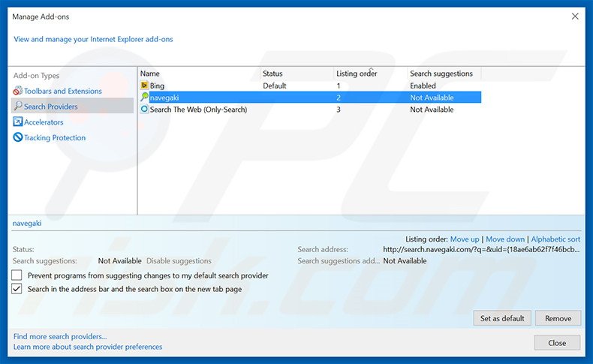Screen dimensions: 593x364
Task: Select the navegaki search provider row
Action: [x=310, y=98]
